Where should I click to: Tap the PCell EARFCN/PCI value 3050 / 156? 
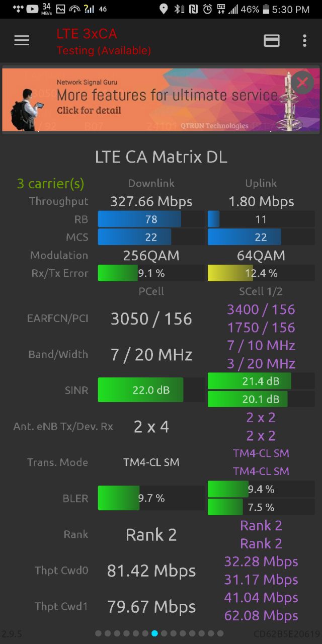coord(151,319)
